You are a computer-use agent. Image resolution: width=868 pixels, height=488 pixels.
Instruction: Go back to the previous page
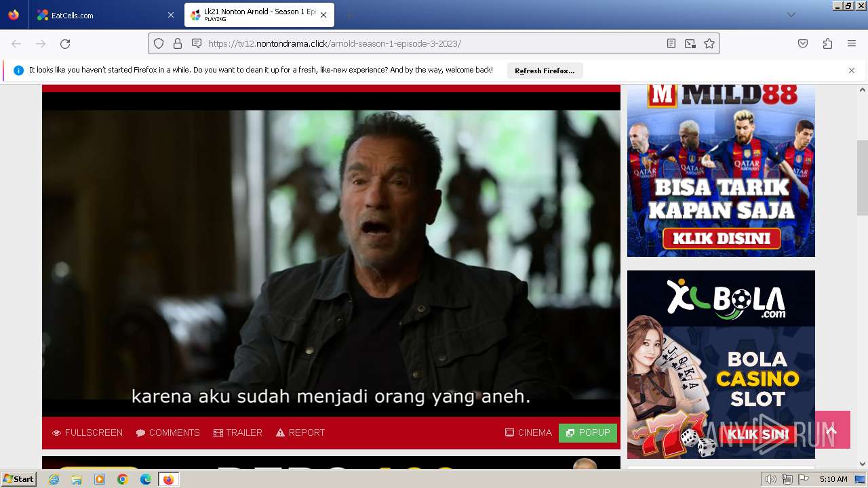(16, 43)
